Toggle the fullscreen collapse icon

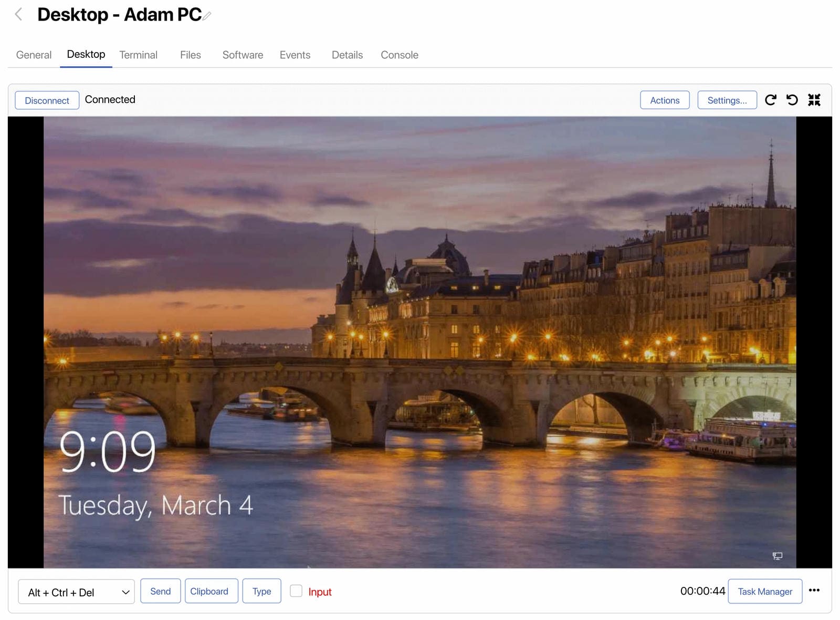click(814, 100)
